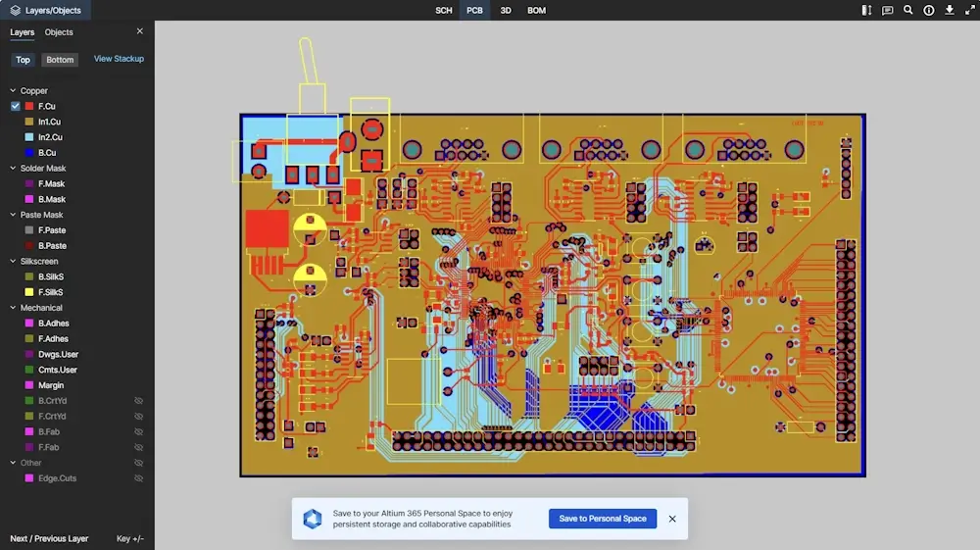Click the Save to Personal Space button

603,519
